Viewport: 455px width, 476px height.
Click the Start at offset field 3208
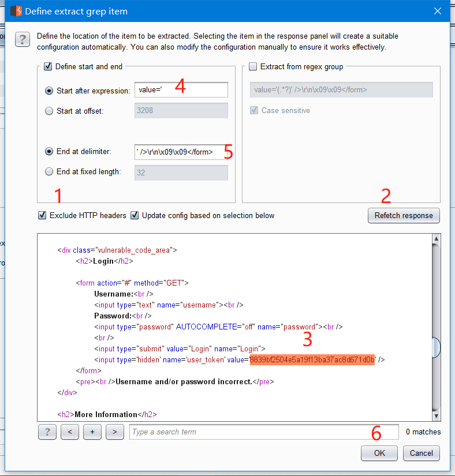(x=181, y=111)
